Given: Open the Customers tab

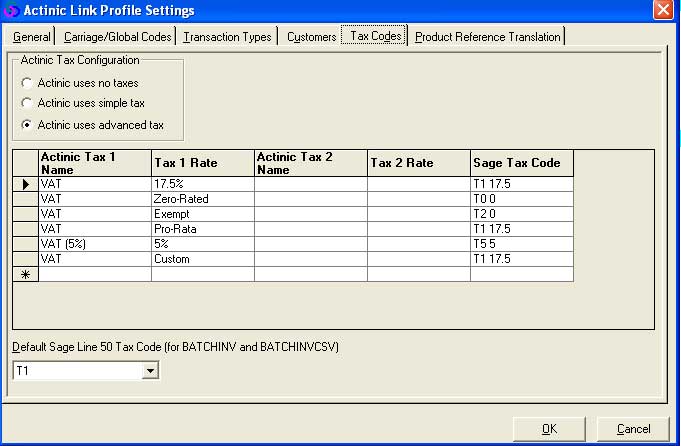Looking at the screenshot, I should 311,37.
